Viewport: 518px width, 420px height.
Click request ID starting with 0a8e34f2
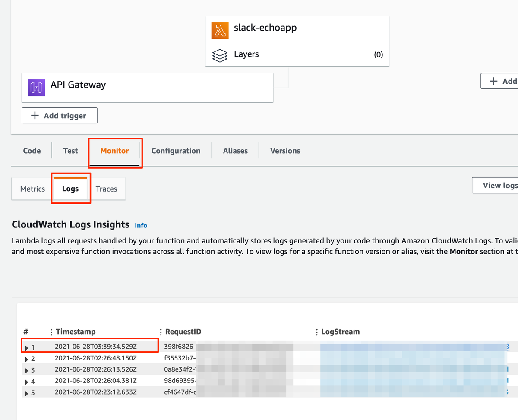click(180, 369)
